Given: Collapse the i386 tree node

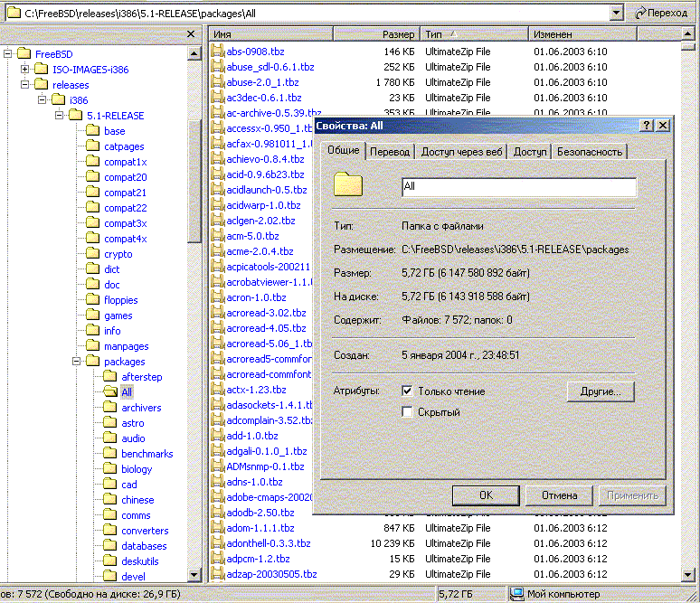Looking at the screenshot, I should click(42, 100).
